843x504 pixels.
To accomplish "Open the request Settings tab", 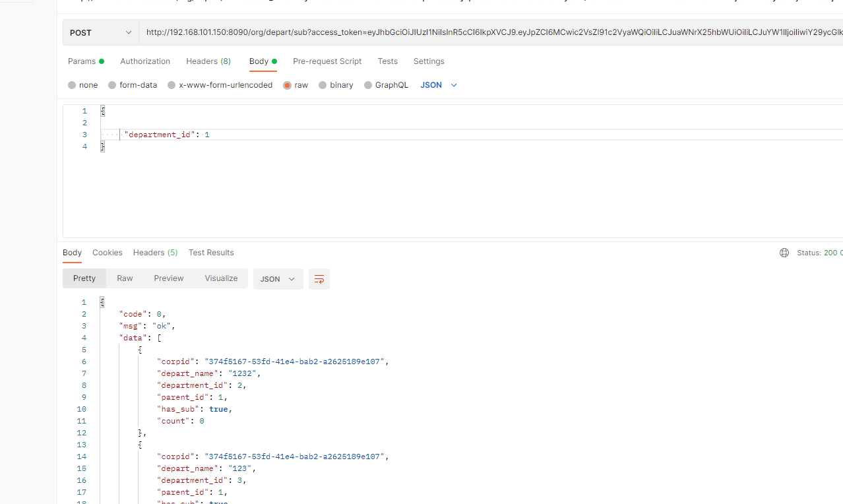I will coord(429,61).
